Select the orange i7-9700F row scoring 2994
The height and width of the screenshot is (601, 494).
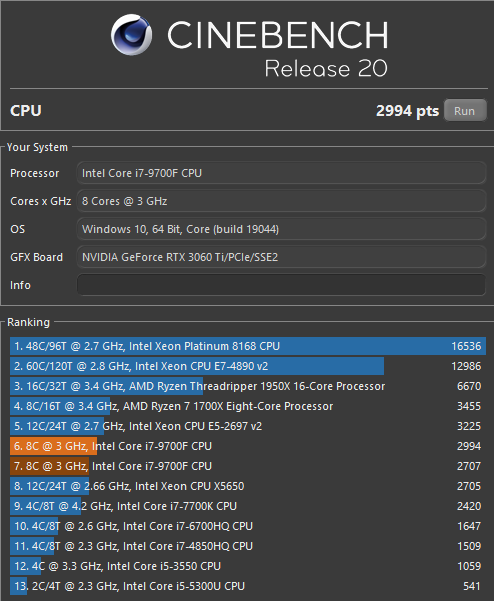pyautogui.click(x=248, y=446)
